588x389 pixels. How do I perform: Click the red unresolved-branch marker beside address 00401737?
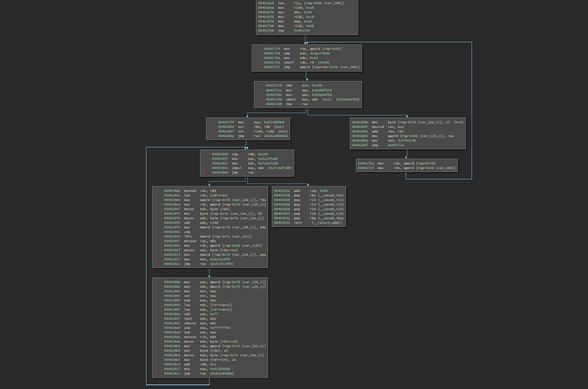click(259, 67)
